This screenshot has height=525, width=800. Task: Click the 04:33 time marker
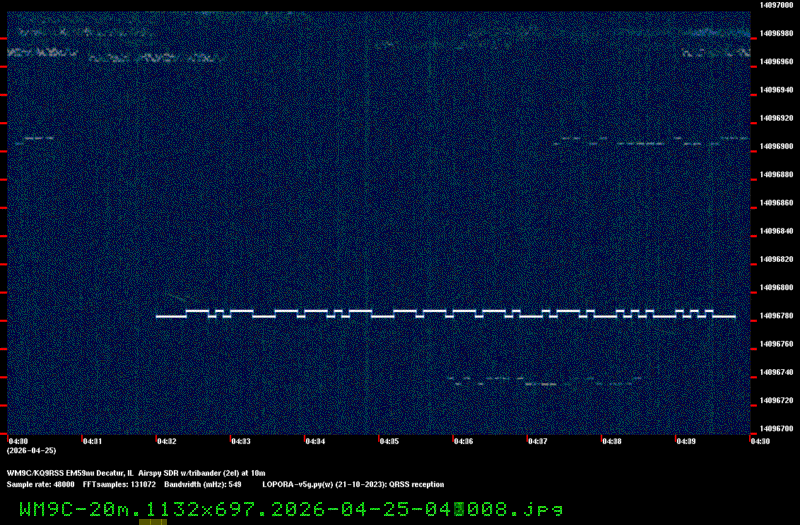pos(241,441)
